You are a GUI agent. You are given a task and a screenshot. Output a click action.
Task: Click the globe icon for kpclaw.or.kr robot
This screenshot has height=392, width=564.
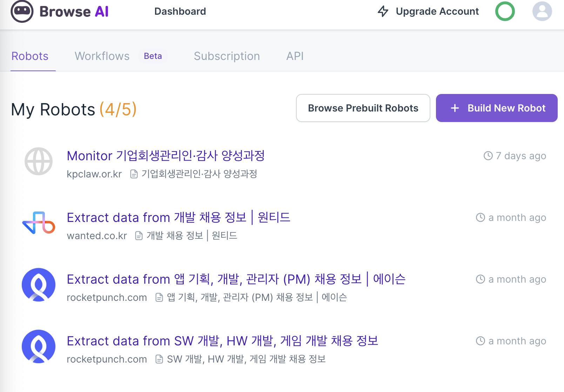click(39, 161)
